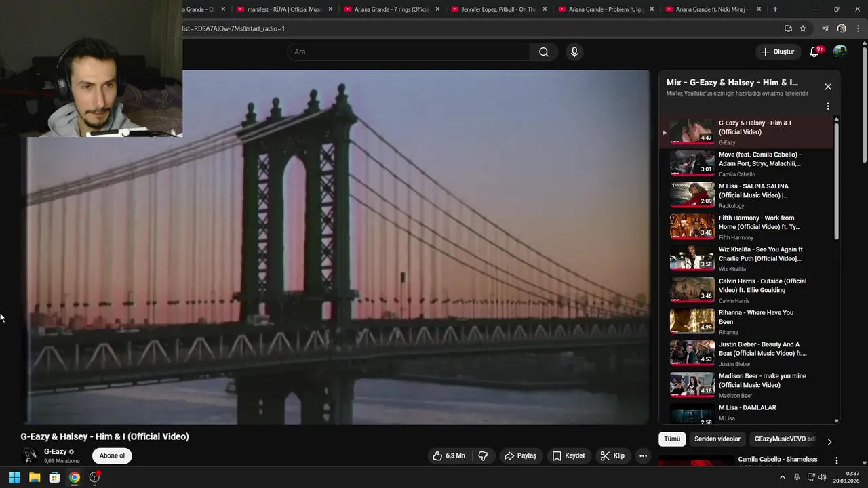
Task: Select the Seriden videolar filter chip
Action: pos(717,439)
